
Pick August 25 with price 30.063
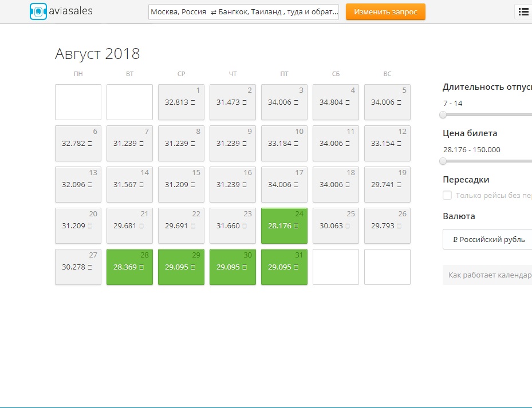tap(336, 226)
